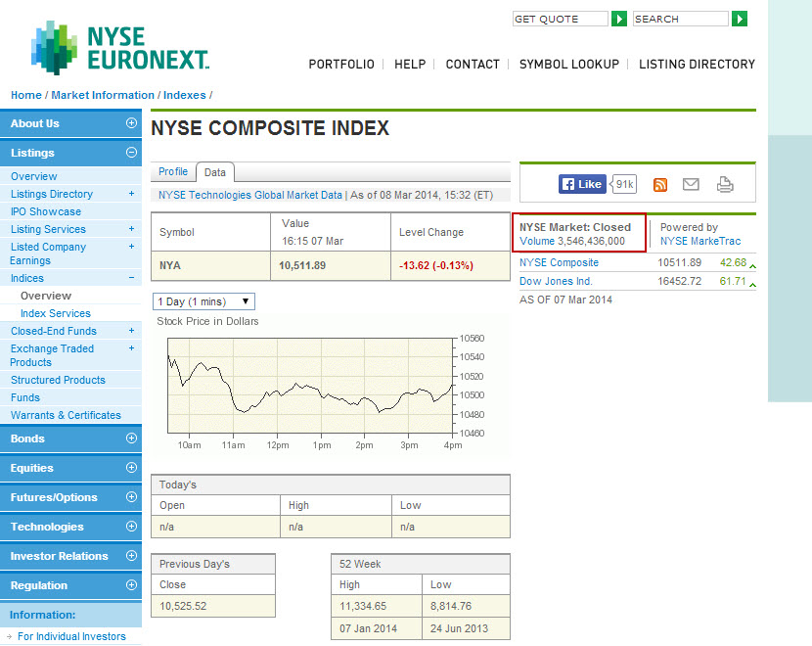
Task: Open the Listings Overview link
Action: point(33,176)
